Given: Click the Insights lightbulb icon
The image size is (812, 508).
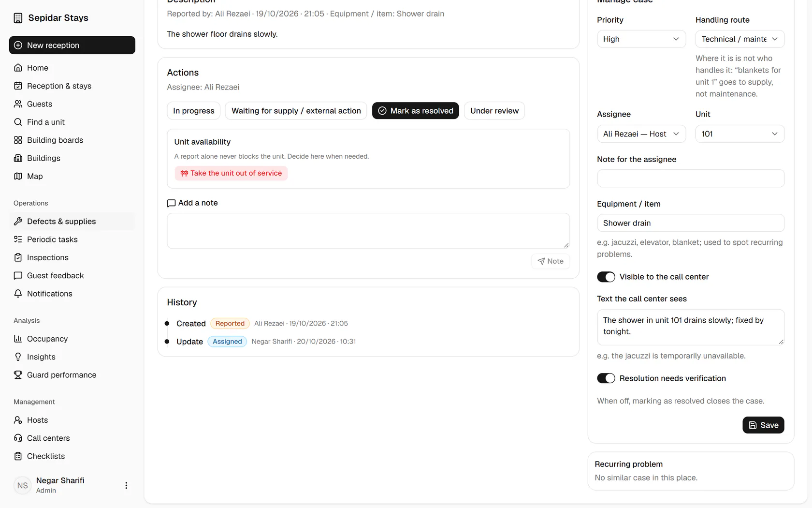Looking at the screenshot, I should (18, 357).
